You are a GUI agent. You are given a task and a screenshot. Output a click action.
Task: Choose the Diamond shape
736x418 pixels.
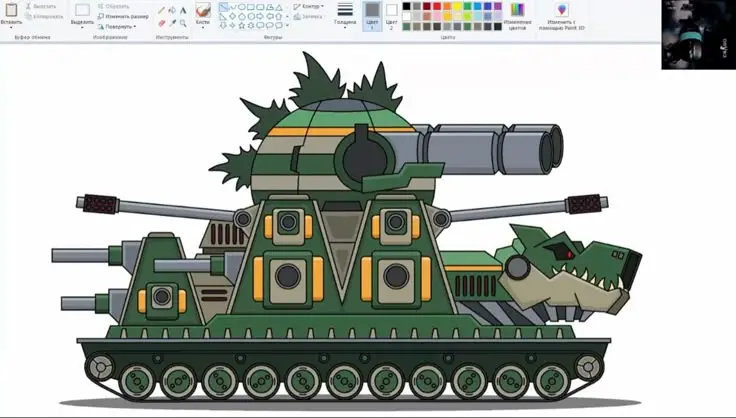tap(233, 16)
